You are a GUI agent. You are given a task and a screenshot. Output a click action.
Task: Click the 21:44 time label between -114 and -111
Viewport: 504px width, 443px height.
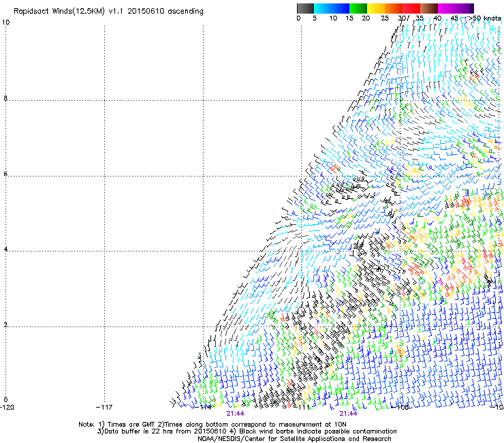tap(235, 414)
